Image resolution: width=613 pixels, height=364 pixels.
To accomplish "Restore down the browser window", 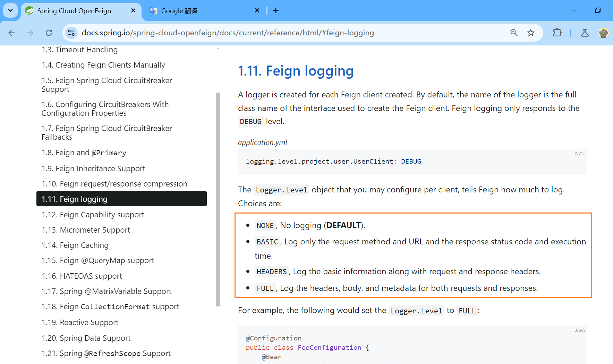I will (x=598, y=10).
